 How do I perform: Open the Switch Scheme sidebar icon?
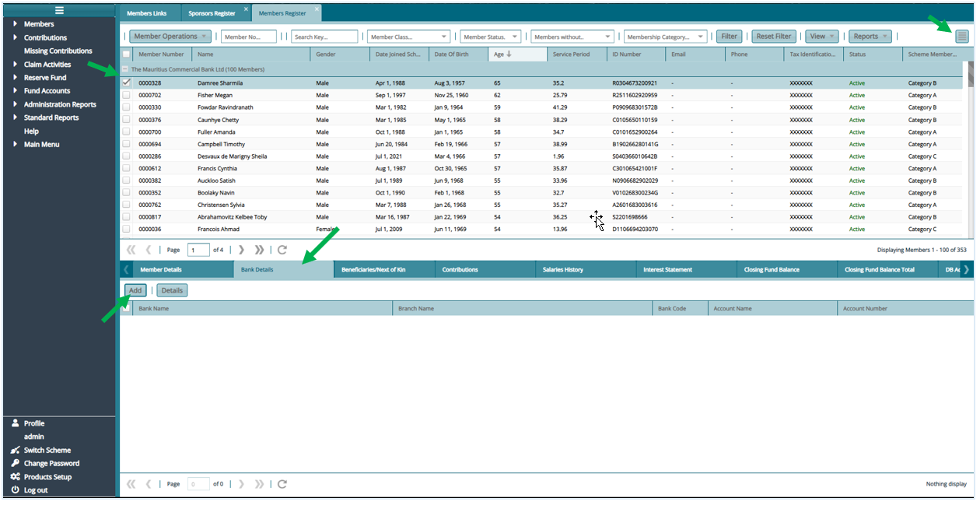coord(14,450)
